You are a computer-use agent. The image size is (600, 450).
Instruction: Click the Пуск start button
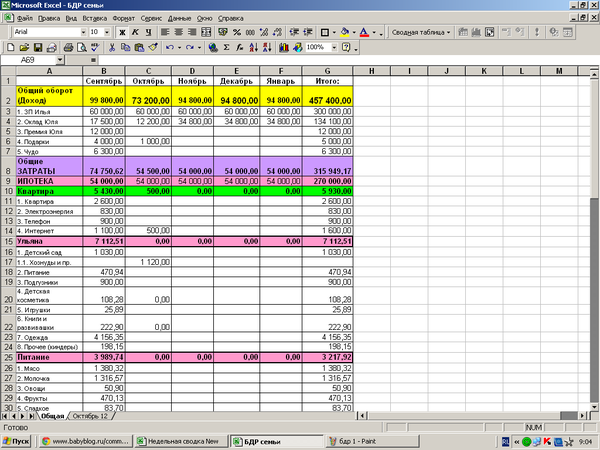pos(18,440)
